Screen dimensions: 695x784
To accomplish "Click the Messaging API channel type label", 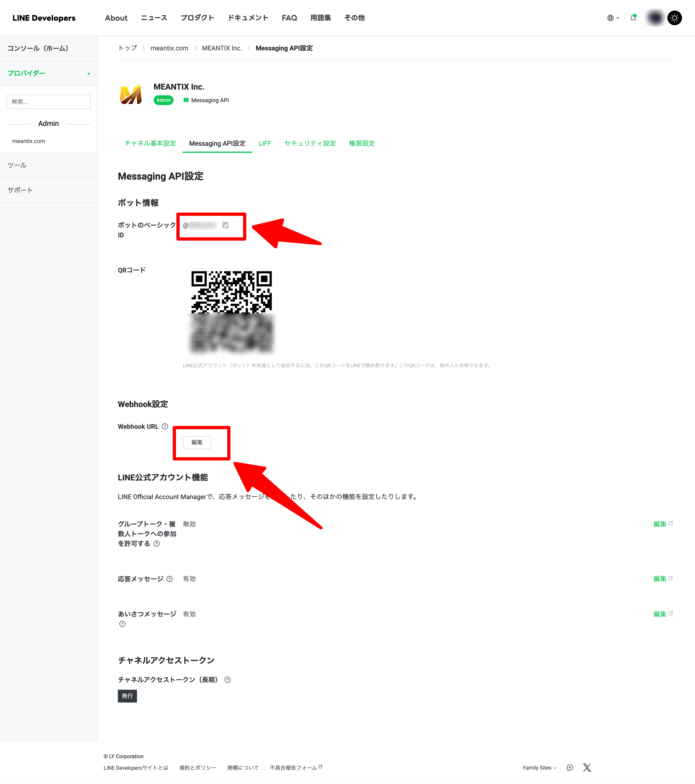I will pyautogui.click(x=206, y=100).
